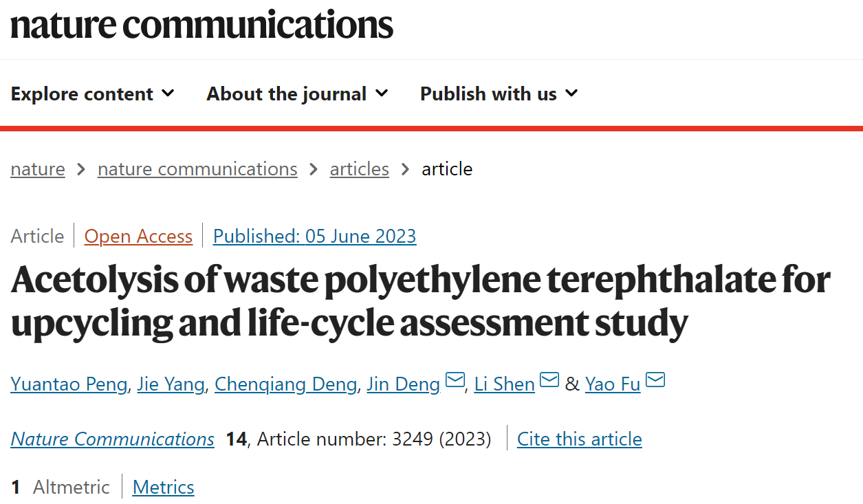This screenshot has width=863, height=504.
Task: Navigate to the articles breadcrumb
Action: [x=360, y=169]
